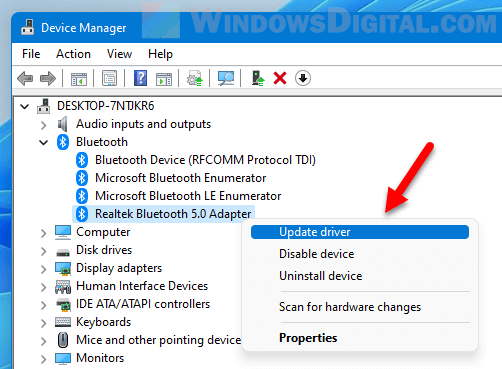Viewport: 502px width, 369px height.
Task: Expand Human Interface Devices chevron
Action: click(44, 287)
